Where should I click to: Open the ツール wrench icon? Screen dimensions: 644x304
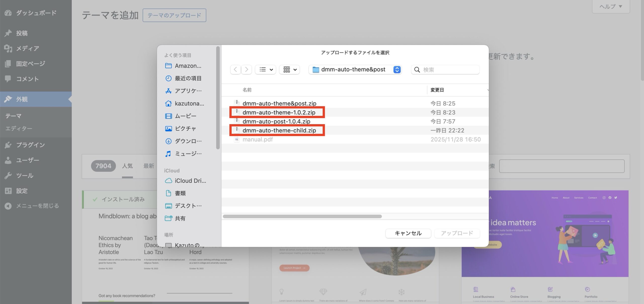(x=8, y=175)
